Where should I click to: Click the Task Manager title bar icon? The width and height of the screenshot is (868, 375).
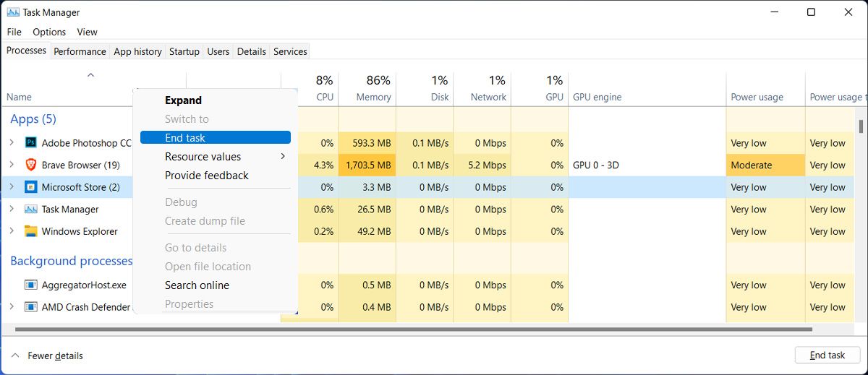(13, 12)
